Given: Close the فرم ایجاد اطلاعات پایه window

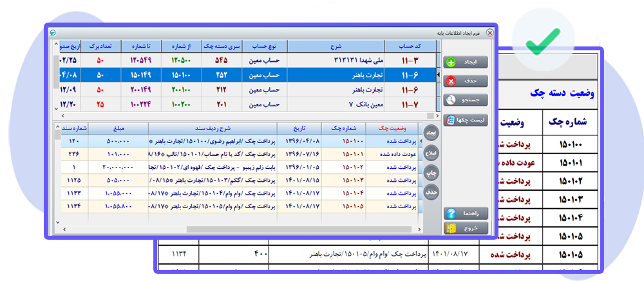Looking at the screenshot, I should (489, 33).
